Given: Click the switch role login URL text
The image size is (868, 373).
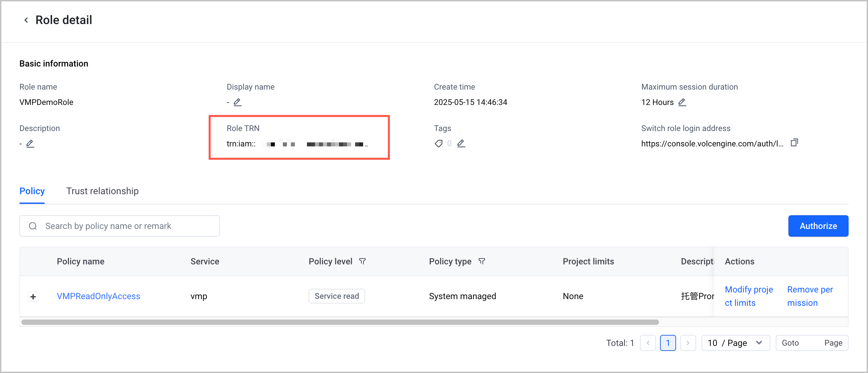Looking at the screenshot, I should tap(712, 143).
